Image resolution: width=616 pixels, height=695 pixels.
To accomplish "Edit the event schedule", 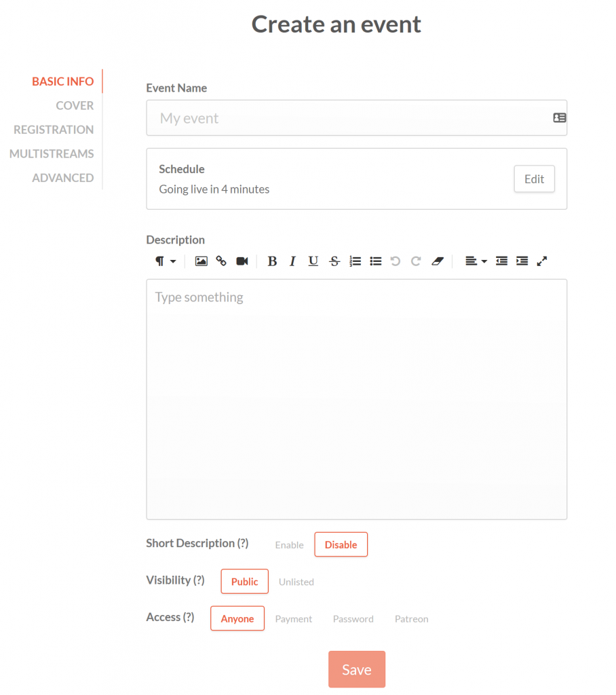I will point(534,179).
